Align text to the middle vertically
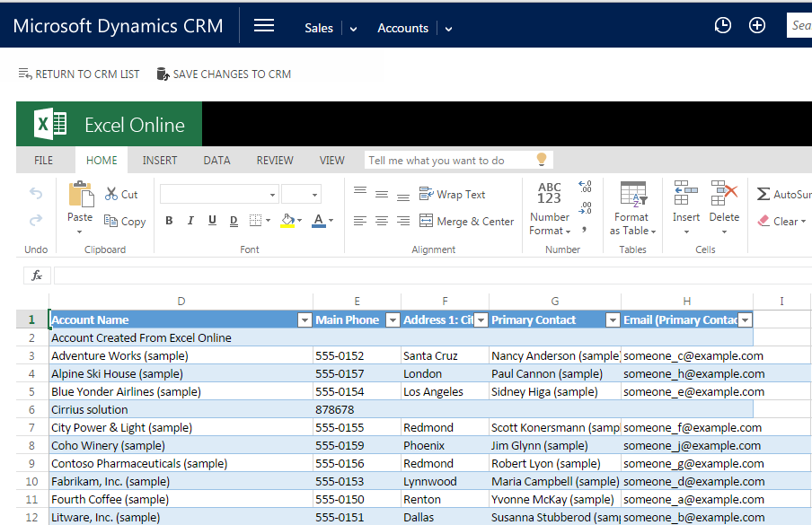Screen dimensions: 812x525 (x=382, y=195)
